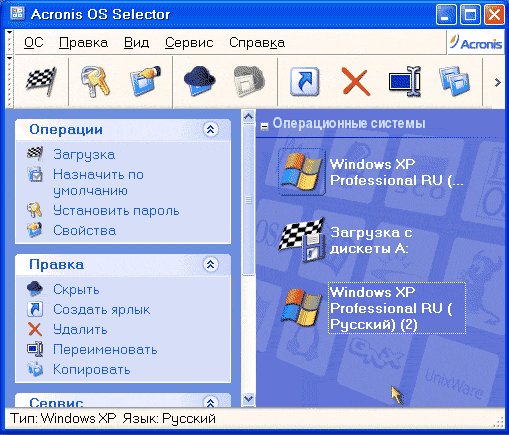Click the Windows XP Professional RU (Русский) (2) label
This screenshot has height=435, width=509.
point(397,308)
